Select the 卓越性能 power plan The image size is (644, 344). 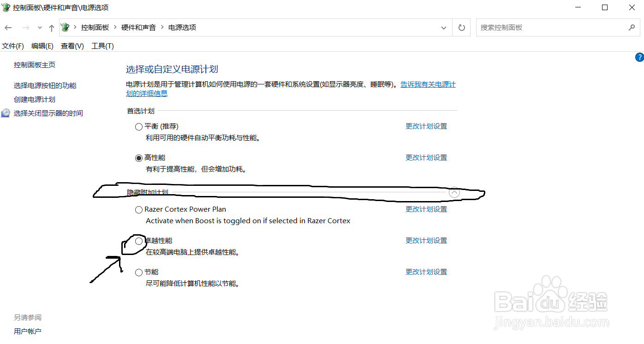click(139, 241)
